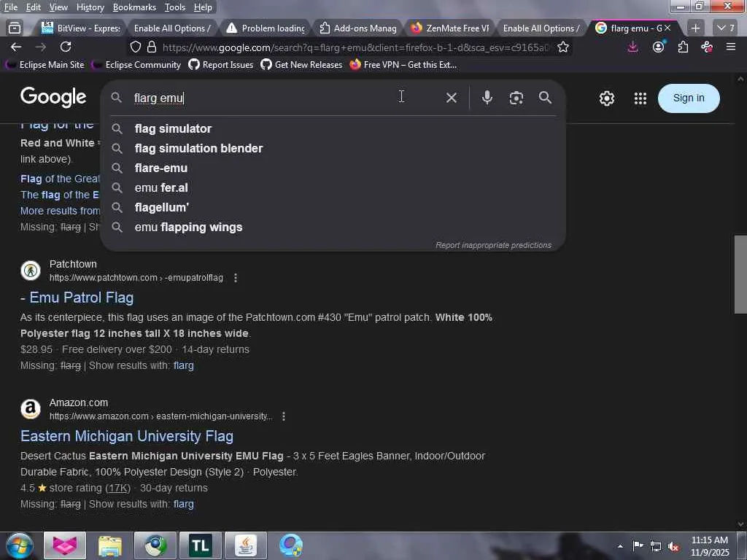The width and height of the screenshot is (747, 560).
Task: Select the emu fer.al suggestion
Action: click(x=333, y=187)
